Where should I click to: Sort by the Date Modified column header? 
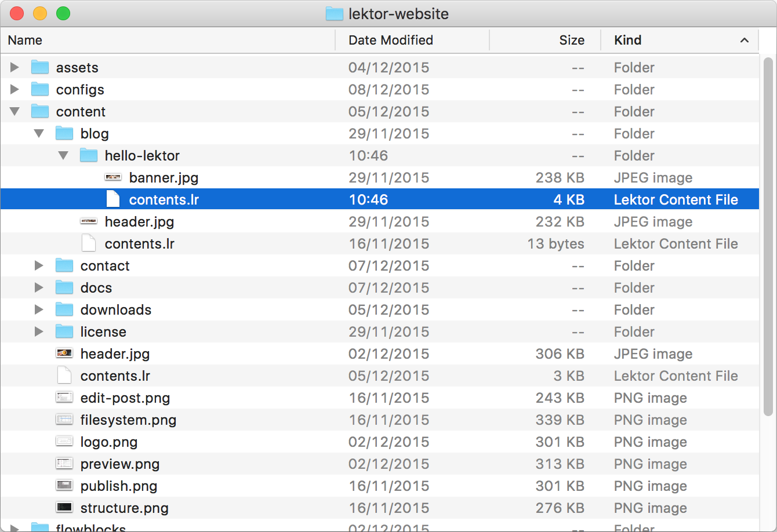pyautogui.click(x=413, y=40)
